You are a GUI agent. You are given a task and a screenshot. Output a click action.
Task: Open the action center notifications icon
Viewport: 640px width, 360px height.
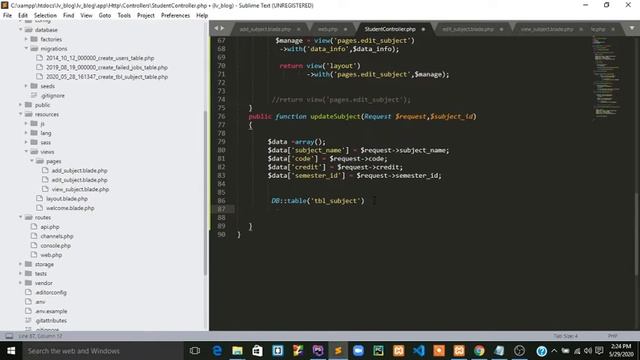(599, 351)
